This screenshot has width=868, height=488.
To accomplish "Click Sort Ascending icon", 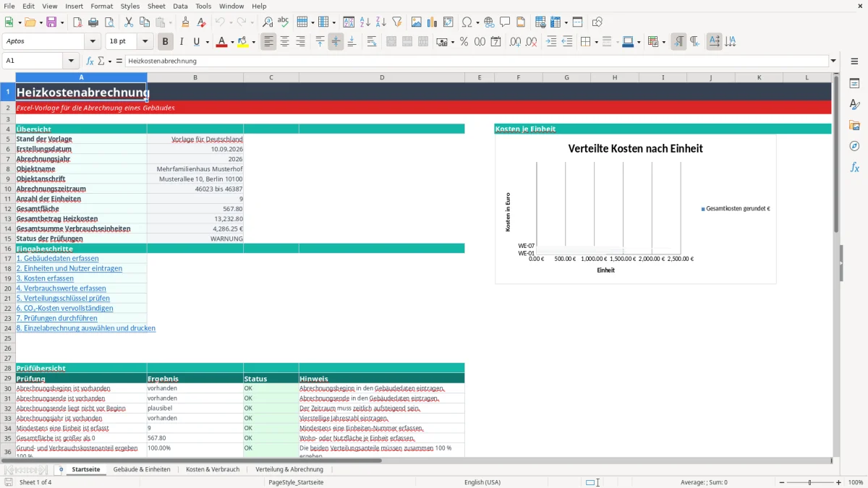I will point(365,22).
